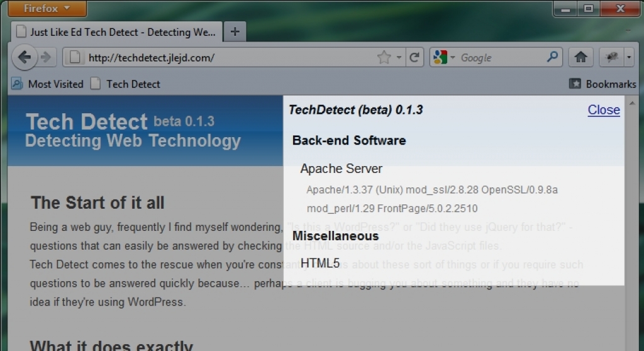Image resolution: width=644 pixels, height=351 pixels.
Task: Select the HTML5 entry
Action: [x=320, y=263]
